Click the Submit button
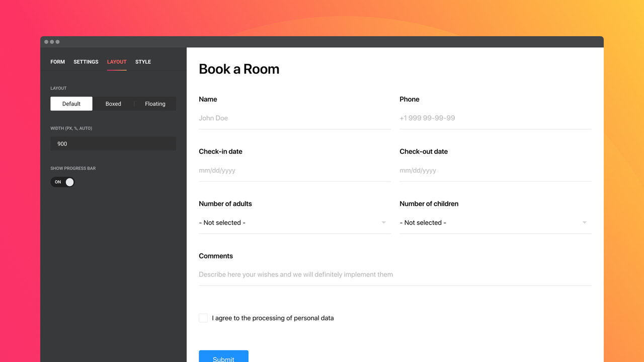The width and height of the screenshot is (644, 362). tap(223, 357)
